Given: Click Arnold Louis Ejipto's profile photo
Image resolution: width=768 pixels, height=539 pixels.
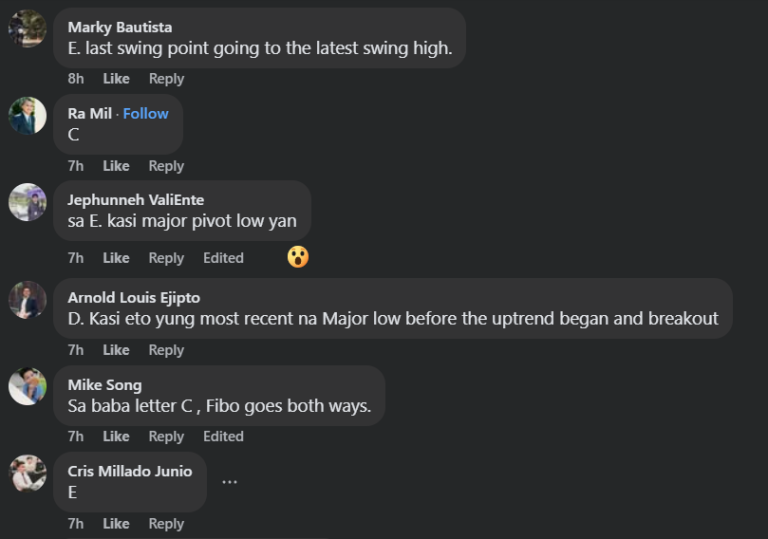Looking at the screenshot, I should coord(27,299).
